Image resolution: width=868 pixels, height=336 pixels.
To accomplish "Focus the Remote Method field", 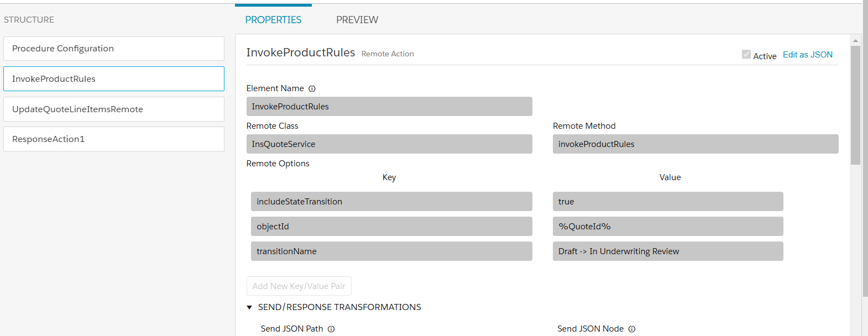I will [x=695, y=144].
